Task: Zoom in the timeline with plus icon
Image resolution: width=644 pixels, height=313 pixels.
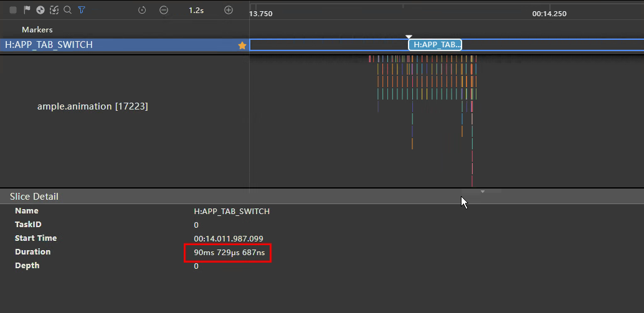Action: click(229, 10)
